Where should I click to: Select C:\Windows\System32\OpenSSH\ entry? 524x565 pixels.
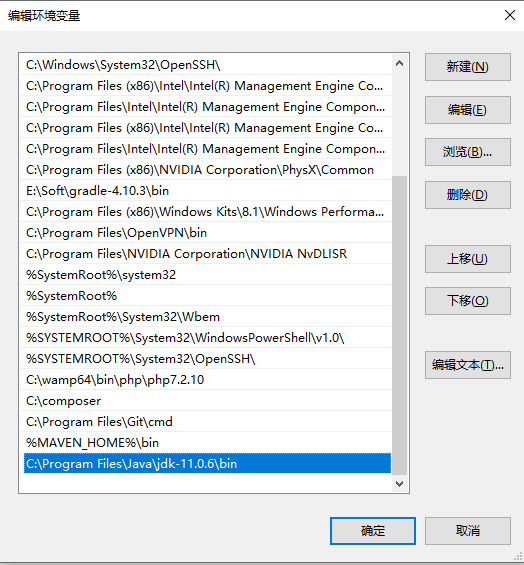tap(205, 65)
